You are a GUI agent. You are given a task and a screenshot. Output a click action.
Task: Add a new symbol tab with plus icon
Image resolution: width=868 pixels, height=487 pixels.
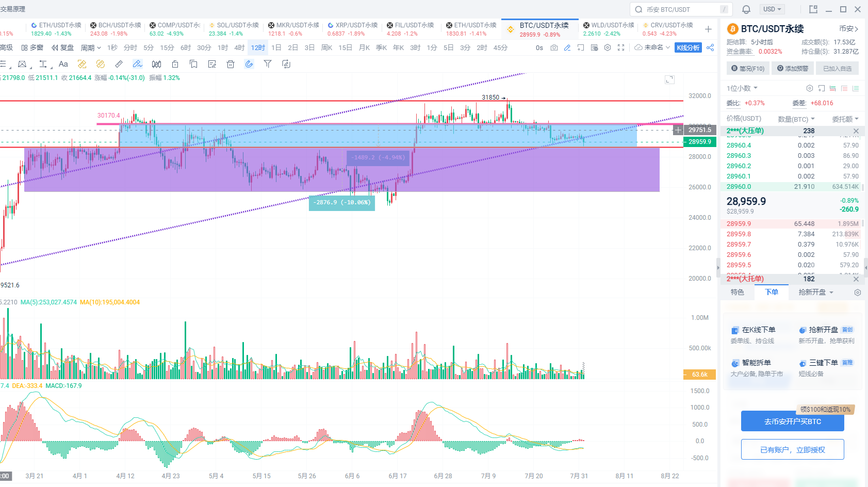click(708, 29)
